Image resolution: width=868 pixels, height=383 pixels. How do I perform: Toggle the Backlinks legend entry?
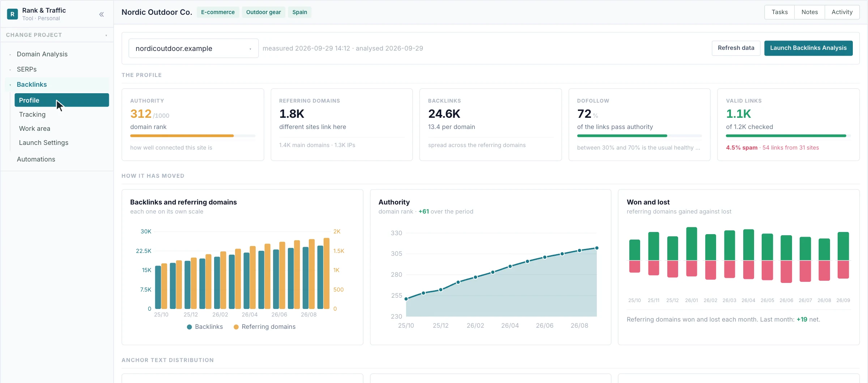point(205,327)
